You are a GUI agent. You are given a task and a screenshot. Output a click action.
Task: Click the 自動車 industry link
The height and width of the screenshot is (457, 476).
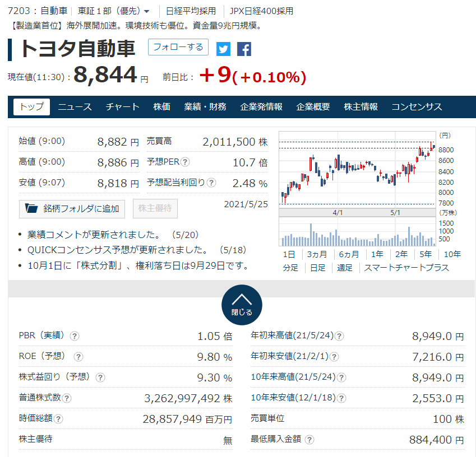(x=54, y=11)
